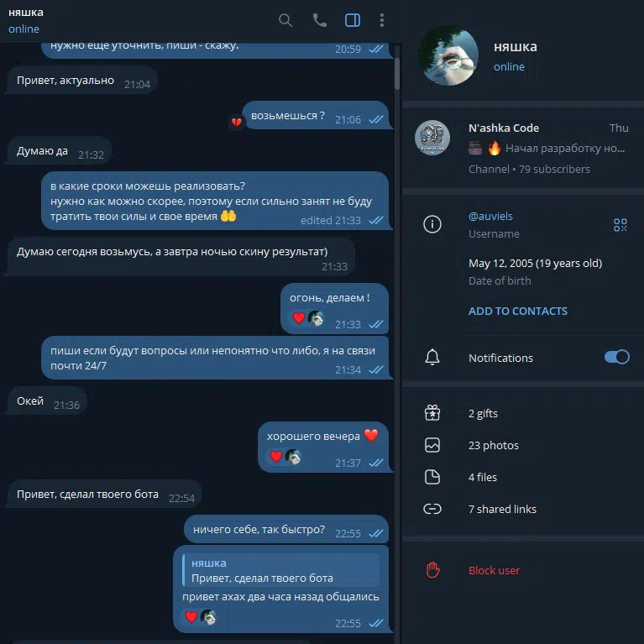
Task: Click the broken heart reaction beside 'возьмешься ?'
Action: 236,122
